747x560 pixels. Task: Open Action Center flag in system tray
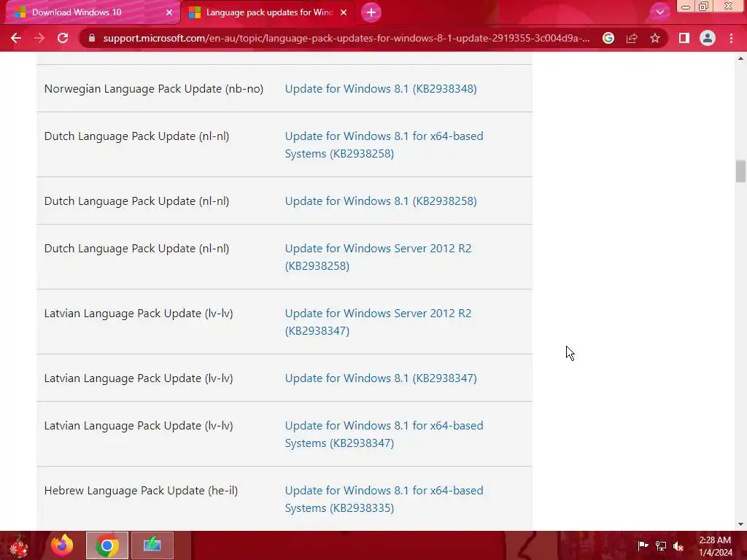coord(643,545)
